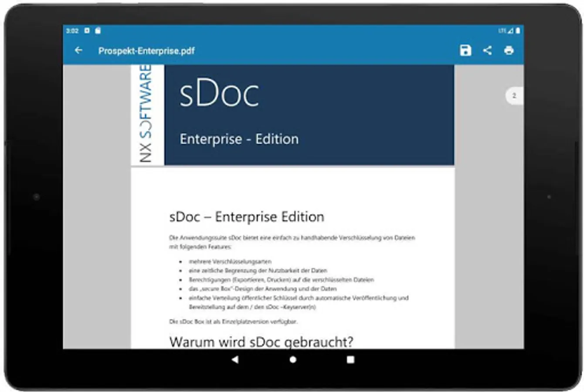Share the document via the share icon
The width and height of the screenshot is (584, 392).
point(487,51)
